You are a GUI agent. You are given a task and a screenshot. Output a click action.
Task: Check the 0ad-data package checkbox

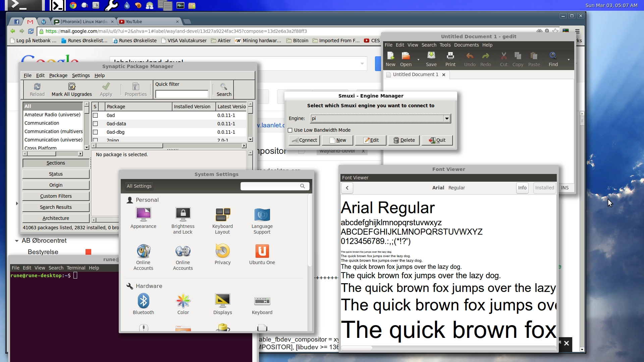tap(95, 124)
